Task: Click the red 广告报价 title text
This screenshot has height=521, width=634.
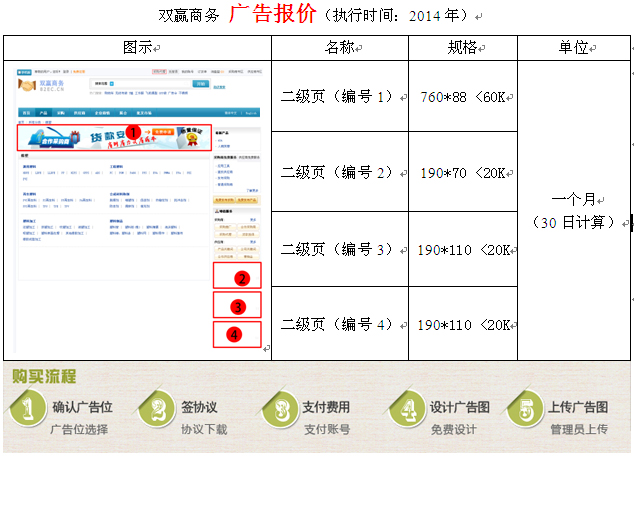Action: 272,14
